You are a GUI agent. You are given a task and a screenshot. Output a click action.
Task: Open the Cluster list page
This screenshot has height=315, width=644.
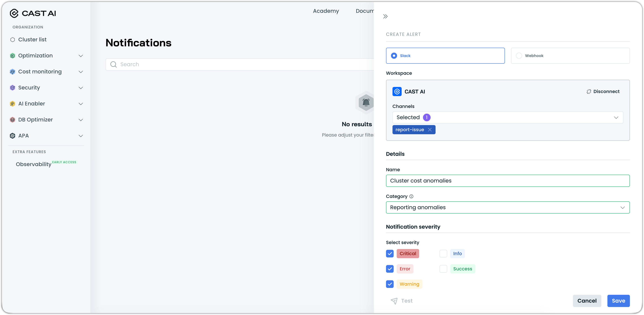[32, 39]
